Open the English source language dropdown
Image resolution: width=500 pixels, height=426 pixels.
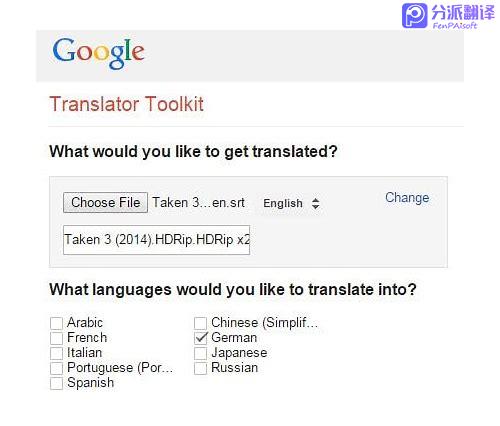(291, 203)
